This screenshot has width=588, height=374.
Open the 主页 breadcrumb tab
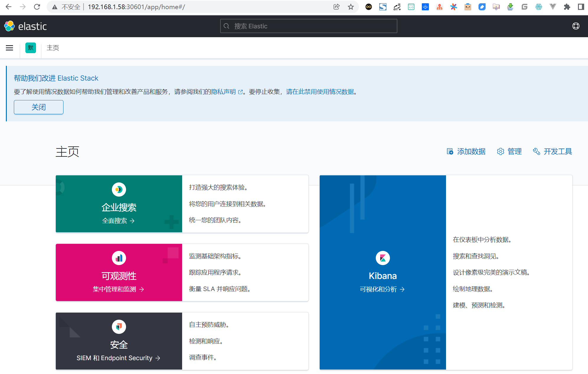pos(53,48)
